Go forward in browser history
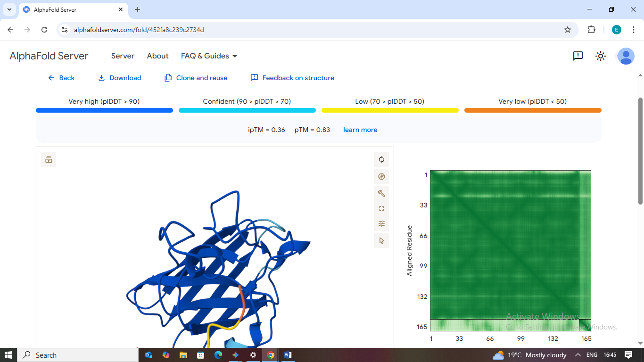 point(27,30)
